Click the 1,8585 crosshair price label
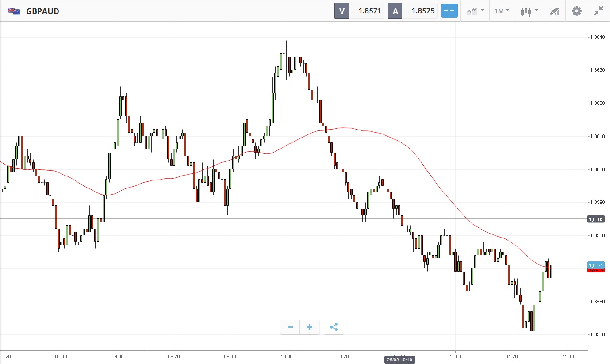This screenshot has width=610, height=364. pos(595,219)
